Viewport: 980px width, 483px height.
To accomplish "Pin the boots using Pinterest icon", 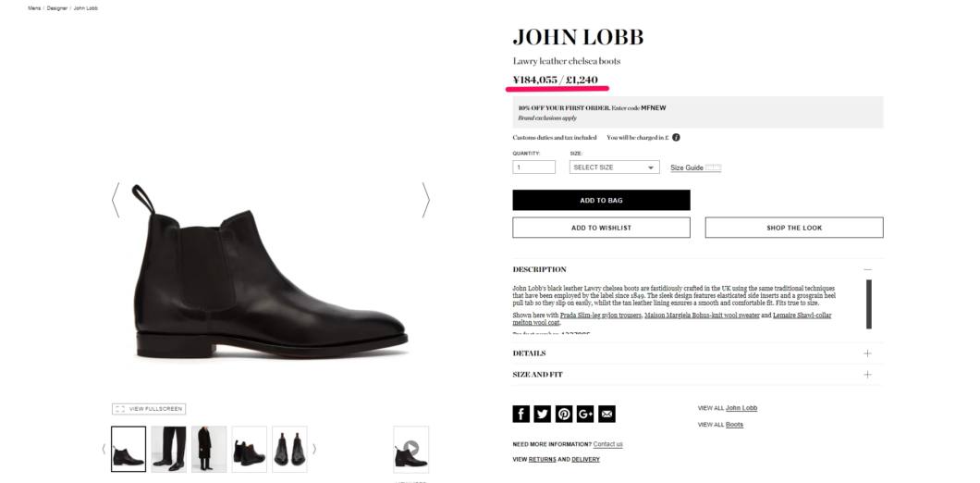I will click(x=564, y=414).
